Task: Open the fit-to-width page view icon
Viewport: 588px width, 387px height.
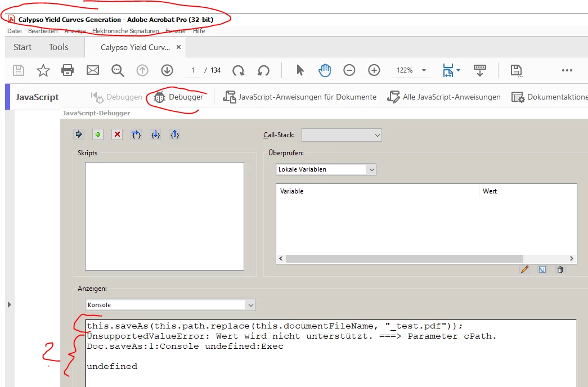Action: click(448, 70)
